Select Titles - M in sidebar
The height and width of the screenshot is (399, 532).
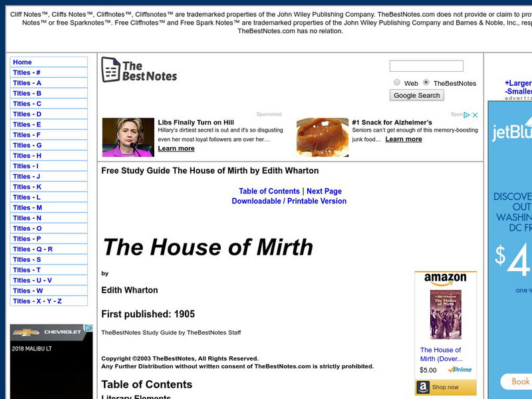[x=49, y=207]
